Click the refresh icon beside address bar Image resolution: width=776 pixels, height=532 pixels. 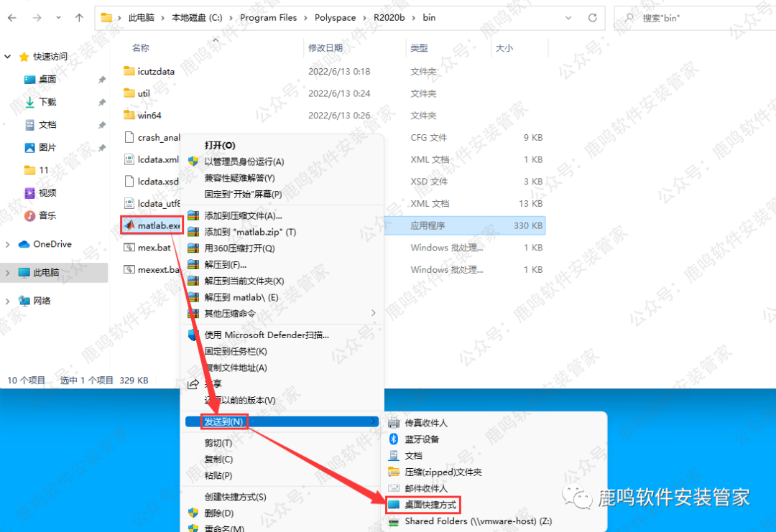coord(592,17)
